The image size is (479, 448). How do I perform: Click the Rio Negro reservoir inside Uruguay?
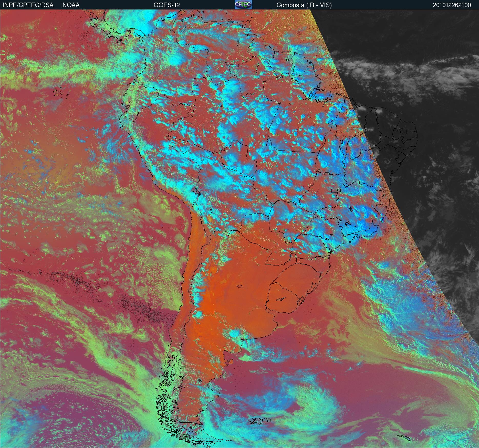(281, 299)
